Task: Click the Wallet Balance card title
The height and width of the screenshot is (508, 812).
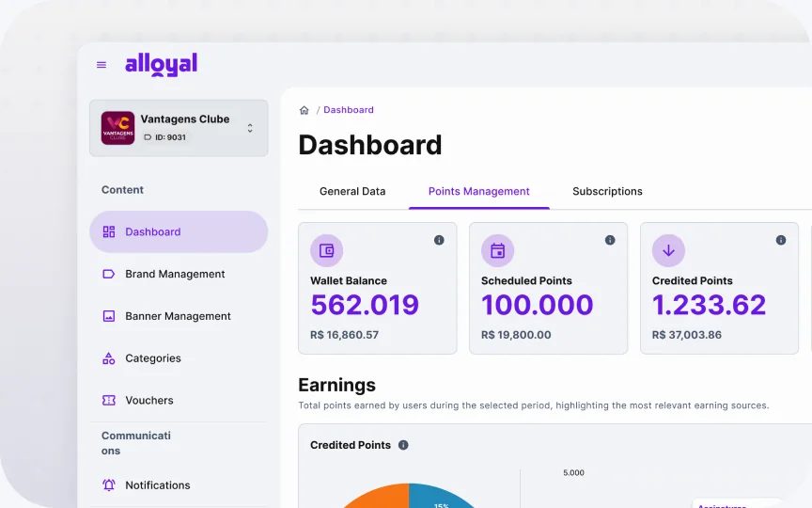Action: tap(349, 280)
